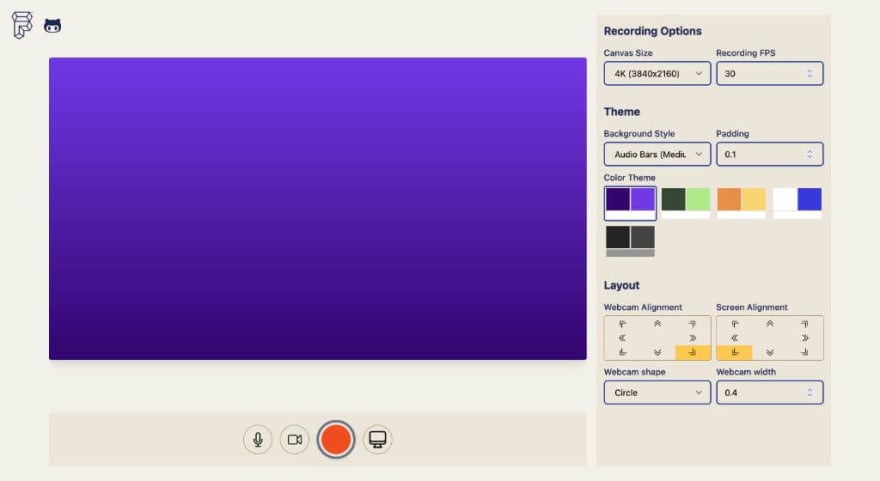The width and height of the screenshot is (880, 481).
Task: Open the Webcam shape dropdown showing Circle
Action: tap(657, 392)
